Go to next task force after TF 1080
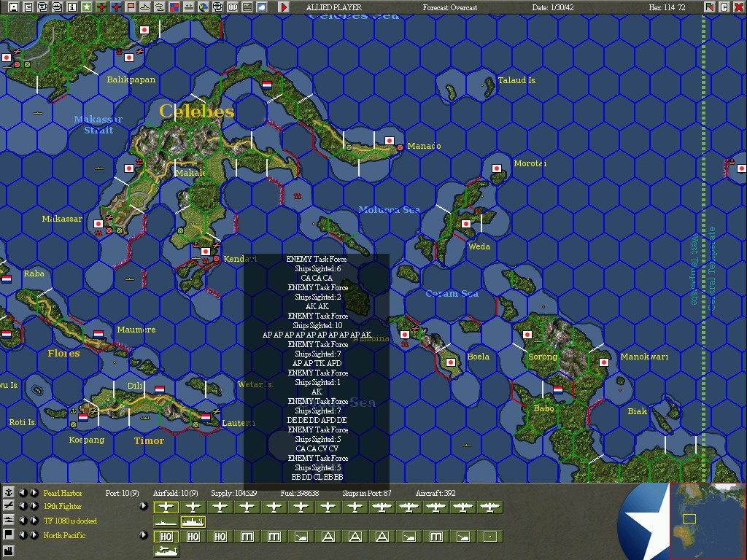 coord(34,521)
